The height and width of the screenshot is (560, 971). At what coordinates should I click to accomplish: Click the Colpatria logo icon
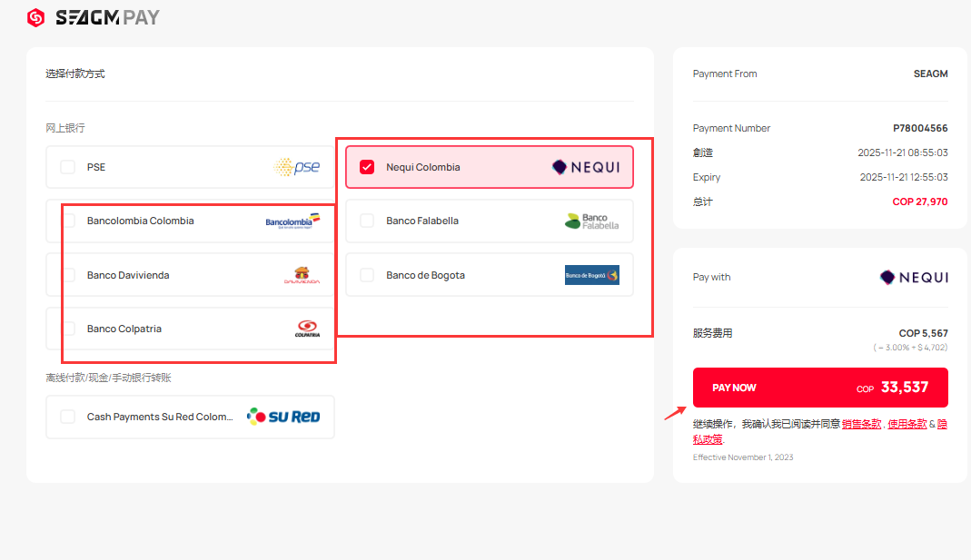pyautogui.click(x=307, y=329)
